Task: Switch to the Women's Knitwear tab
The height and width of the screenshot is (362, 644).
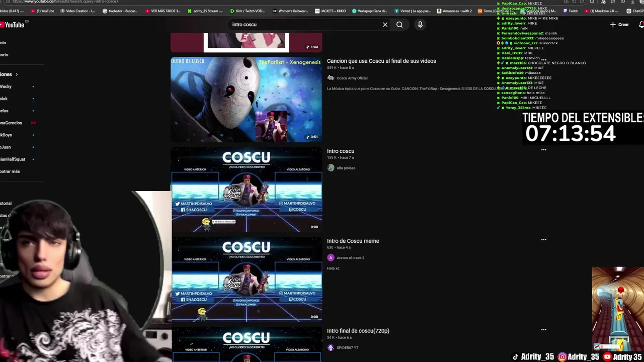Action: pyautogui.click(x=290, y=11)
